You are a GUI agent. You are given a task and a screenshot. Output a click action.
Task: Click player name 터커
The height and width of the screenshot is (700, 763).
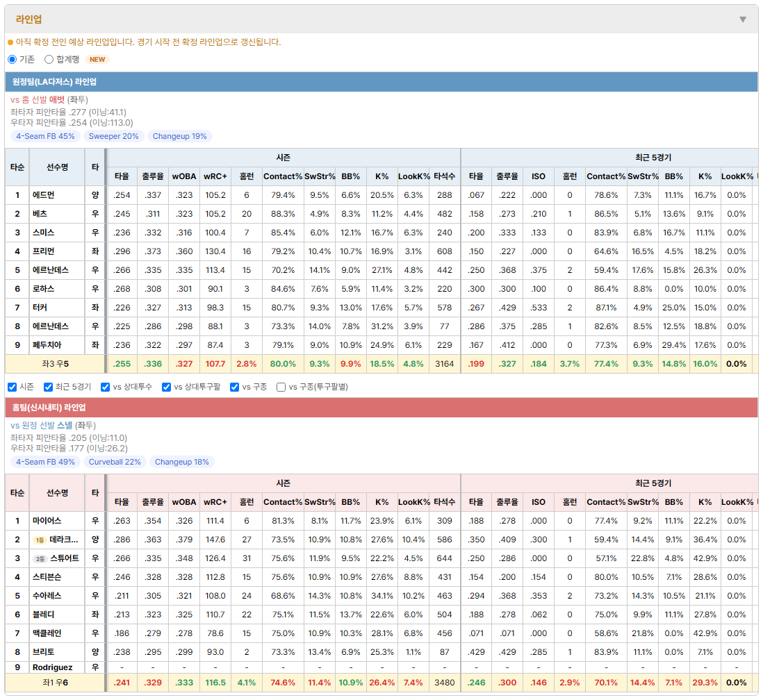coord(40,308)
